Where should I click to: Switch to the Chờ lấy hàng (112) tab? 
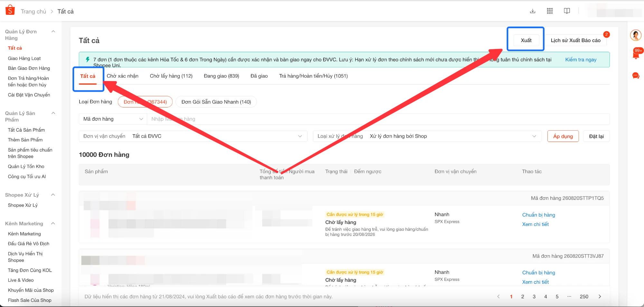[171, 76]
